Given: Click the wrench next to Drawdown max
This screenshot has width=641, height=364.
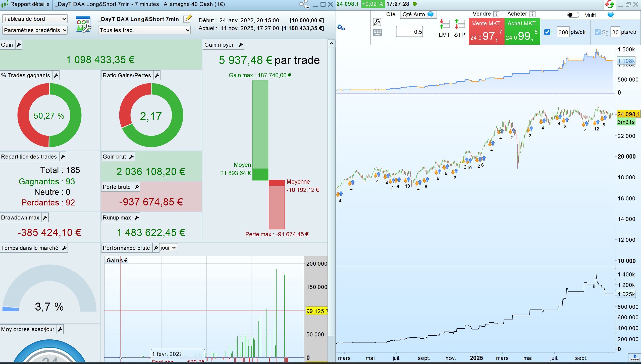Looking at the screenshot, I should pyautogui.click(x=45, y=217).
